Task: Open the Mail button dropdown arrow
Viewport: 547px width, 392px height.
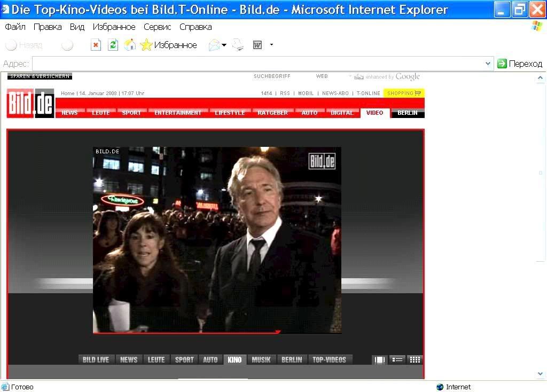Action: click(x=224, y=45)
